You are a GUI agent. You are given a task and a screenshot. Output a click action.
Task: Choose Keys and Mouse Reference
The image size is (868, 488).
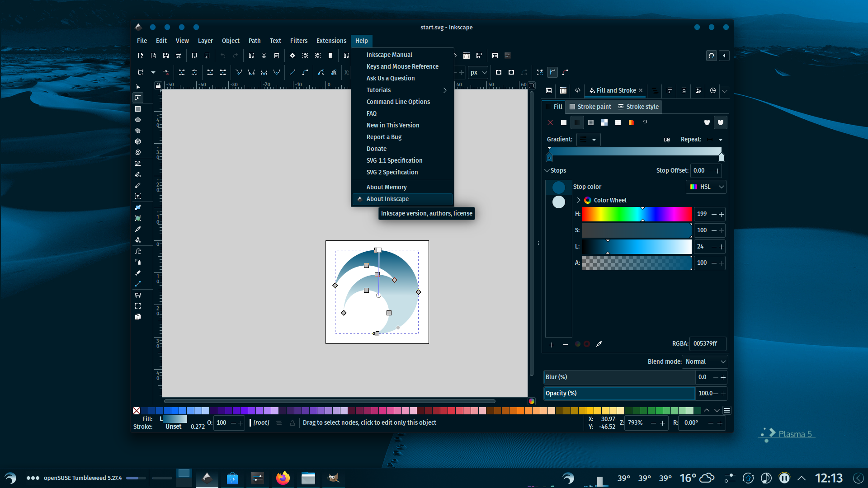tap(402, 66)
